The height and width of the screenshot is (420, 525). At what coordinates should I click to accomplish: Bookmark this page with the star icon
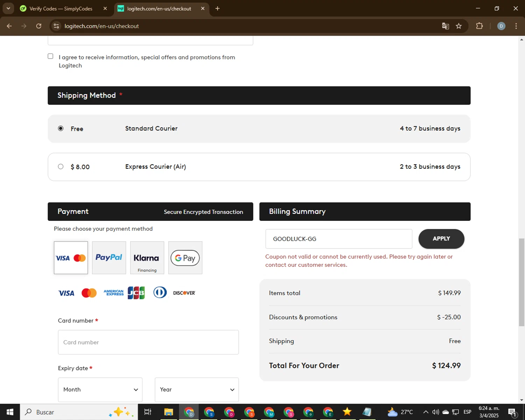(x=459, y=26)
